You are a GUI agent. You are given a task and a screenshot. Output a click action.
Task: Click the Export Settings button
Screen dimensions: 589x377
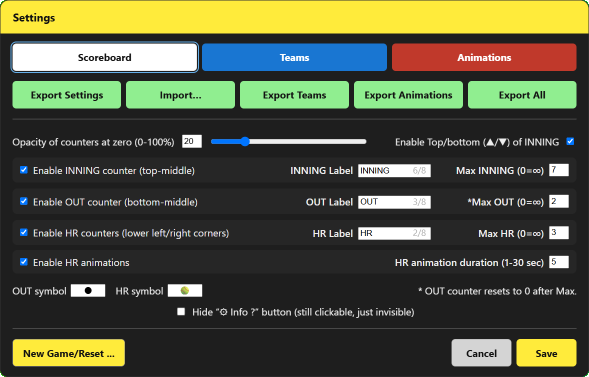tap(67, 95)
